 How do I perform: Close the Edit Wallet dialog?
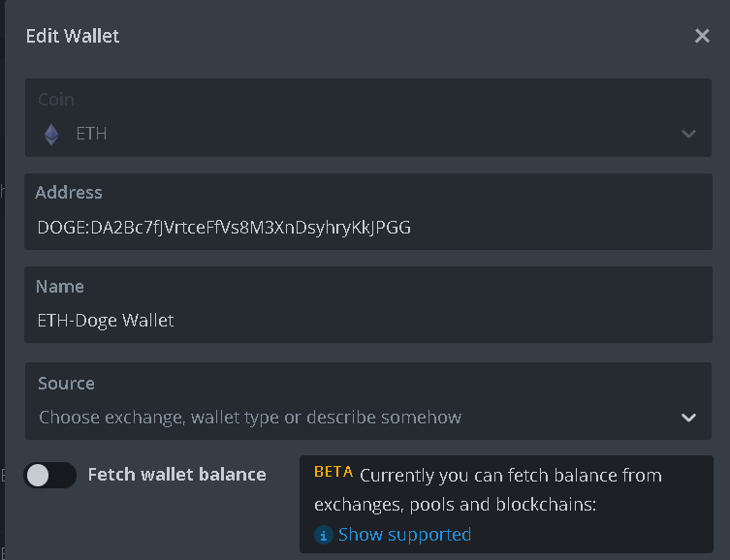click(x=702, y=36)
